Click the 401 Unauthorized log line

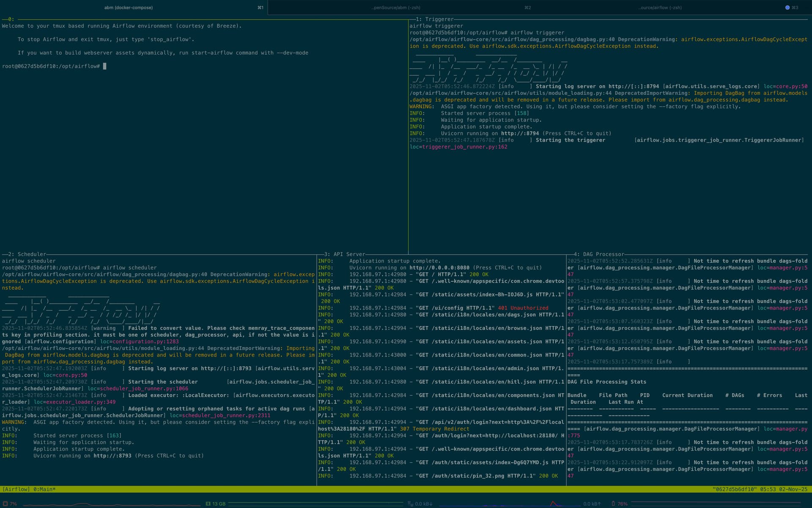coord(523,308)
